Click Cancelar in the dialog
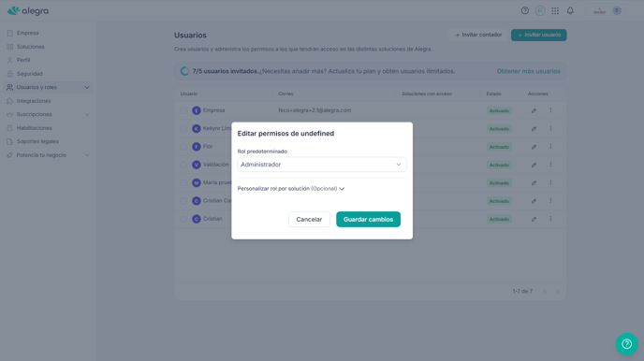Screen dimensions: 644x361 pyautogui.click(x=309, y=220)
